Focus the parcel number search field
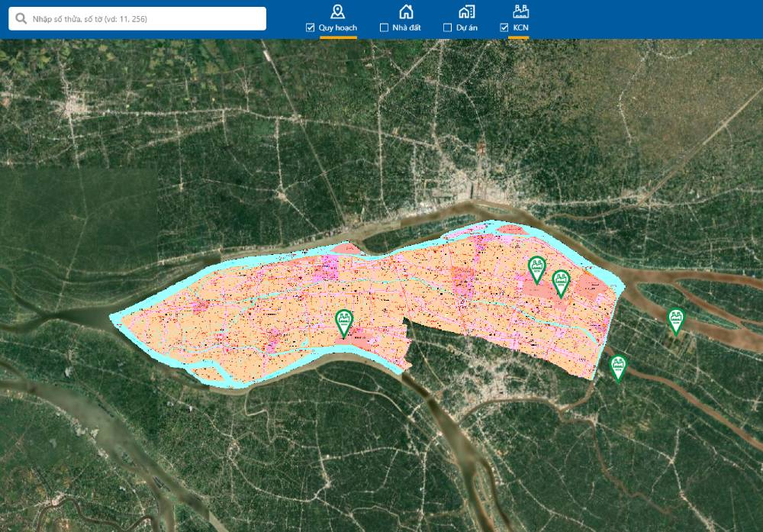 coord(145,18)
